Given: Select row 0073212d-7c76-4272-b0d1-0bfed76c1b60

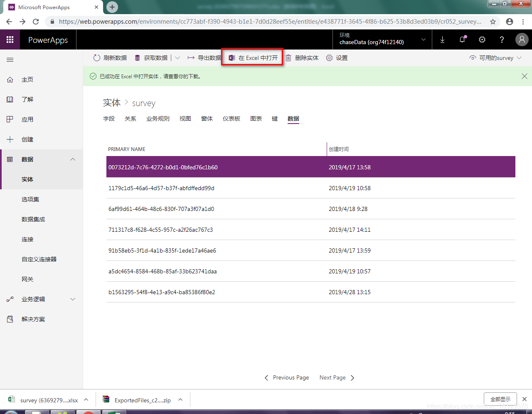Looking at the screenshot, I should click(311, 167).
